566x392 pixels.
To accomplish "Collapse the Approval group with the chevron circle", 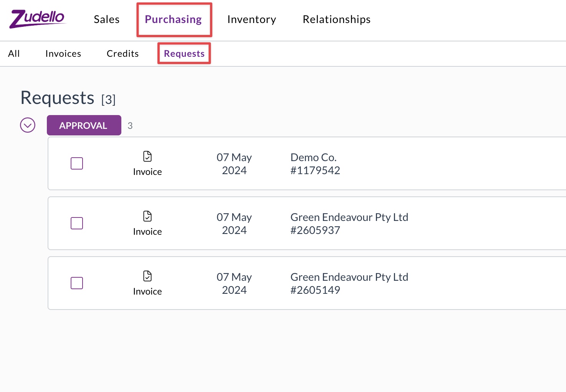I will coord(28,125).
